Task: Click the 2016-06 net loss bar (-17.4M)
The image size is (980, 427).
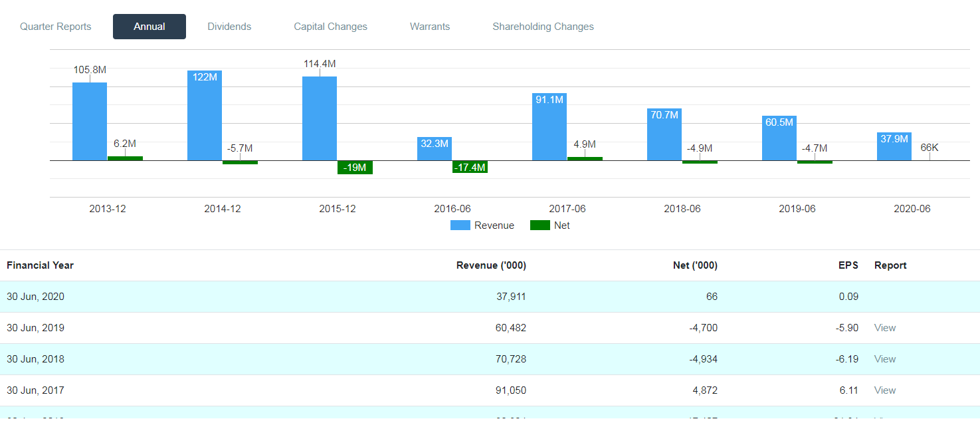Action: point(470,167)
